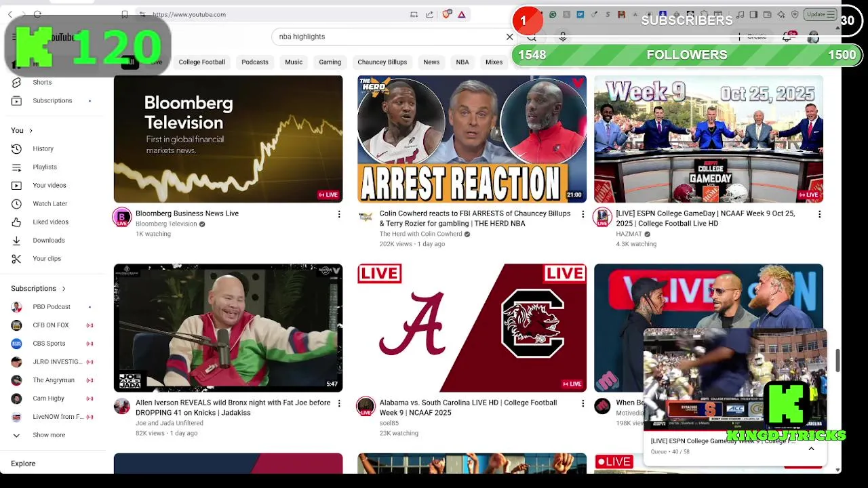This screenshot has height=488, width=868.
Task: Open the Alabama vs. South Carolina LIVE HD title
Action: pyautogui.click(x=468, y=407)
